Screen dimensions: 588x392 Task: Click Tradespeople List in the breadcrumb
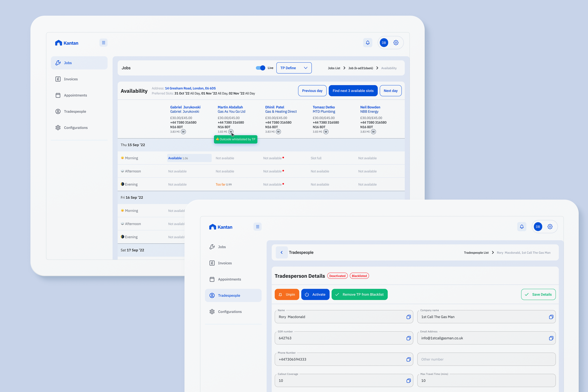click(x=476, y=253)
